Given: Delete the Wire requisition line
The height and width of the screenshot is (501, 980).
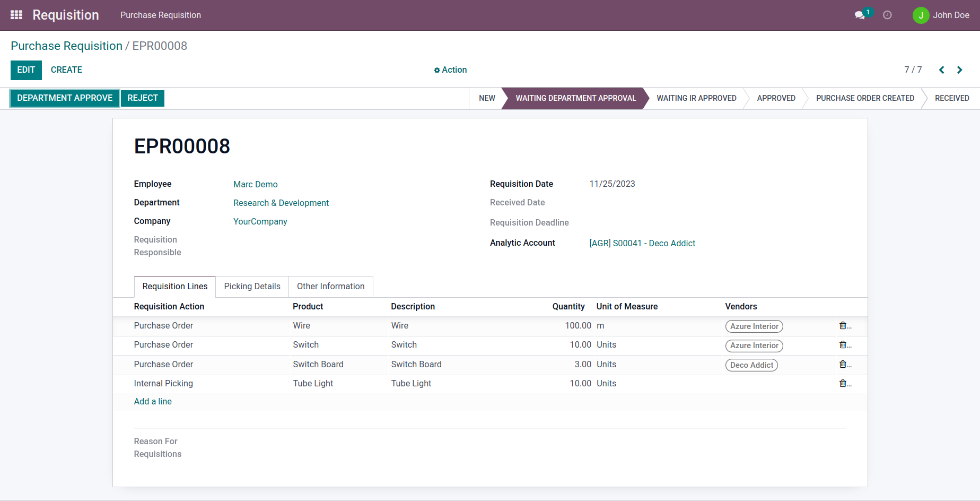Looking at the screenshot, I should pos(843,325).
